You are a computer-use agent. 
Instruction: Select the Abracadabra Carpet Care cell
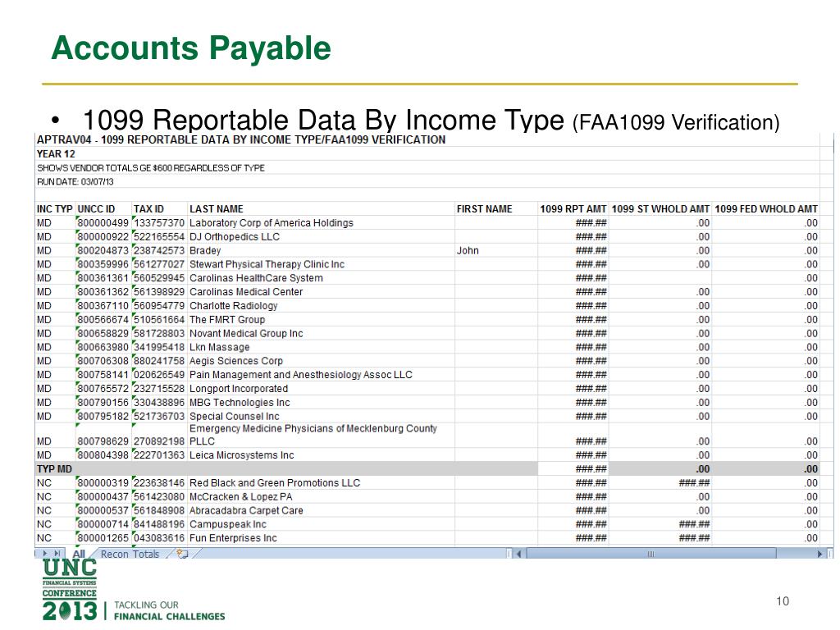pyautogui.click(x=321, y=510)
